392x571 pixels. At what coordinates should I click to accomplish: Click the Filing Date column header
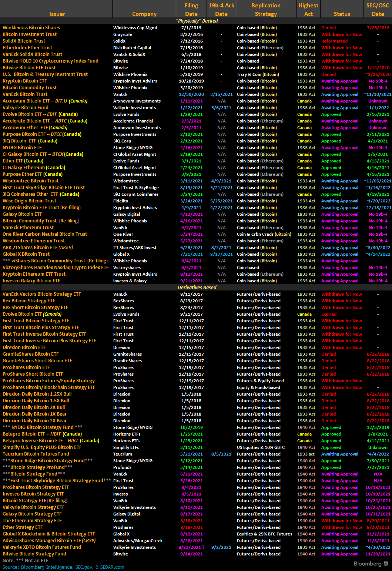click(x=191, y=10)
